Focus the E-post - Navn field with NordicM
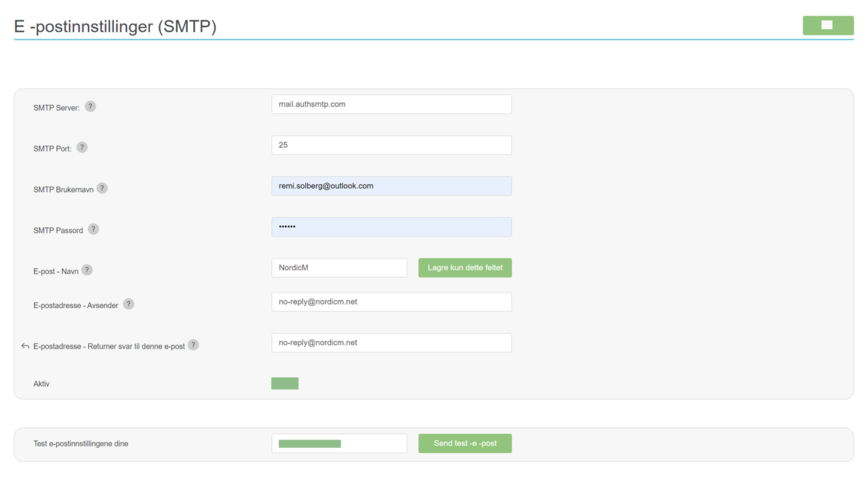The width and height of the screenshot is (868, 500). click(339, 267)
